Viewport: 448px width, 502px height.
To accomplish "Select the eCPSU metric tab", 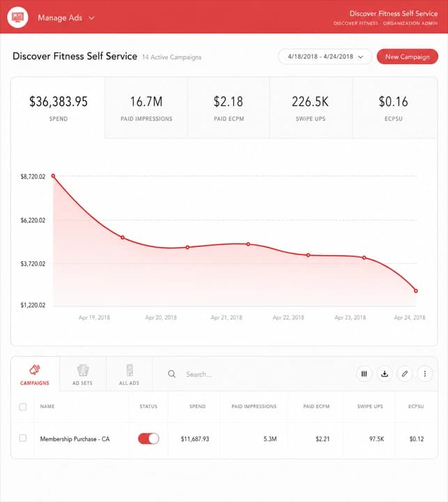I will [394, 108].
